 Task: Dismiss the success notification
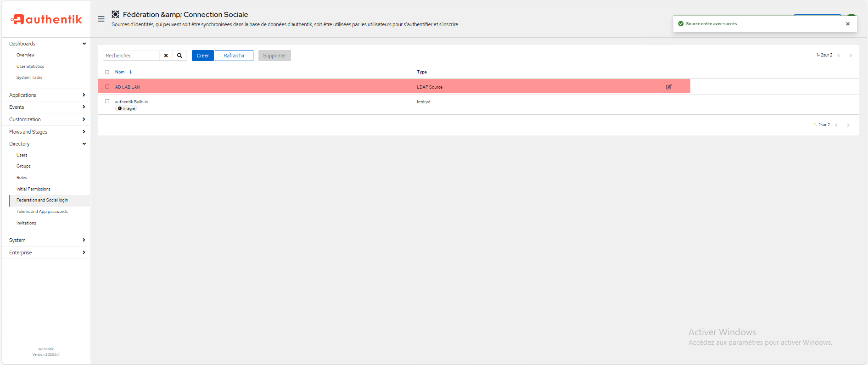[848, 24]
